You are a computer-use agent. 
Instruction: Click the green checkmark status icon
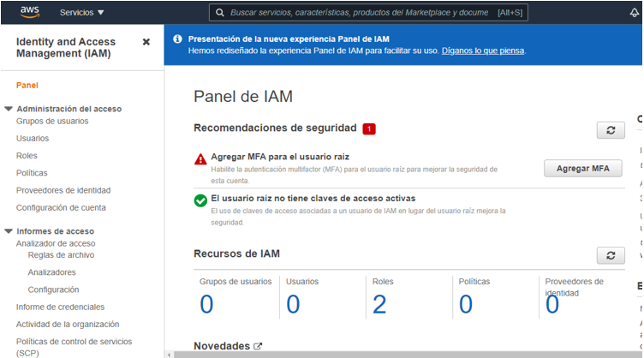(x=200, y=200)
